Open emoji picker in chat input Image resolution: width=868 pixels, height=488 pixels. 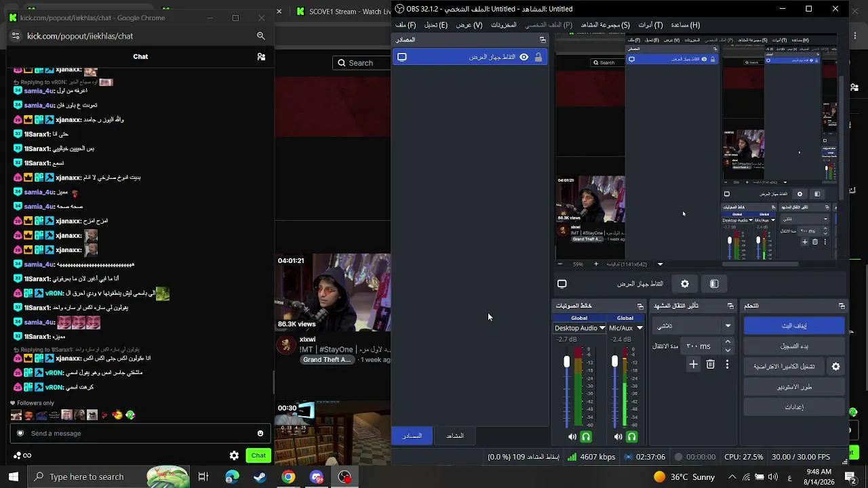(260, 434)
